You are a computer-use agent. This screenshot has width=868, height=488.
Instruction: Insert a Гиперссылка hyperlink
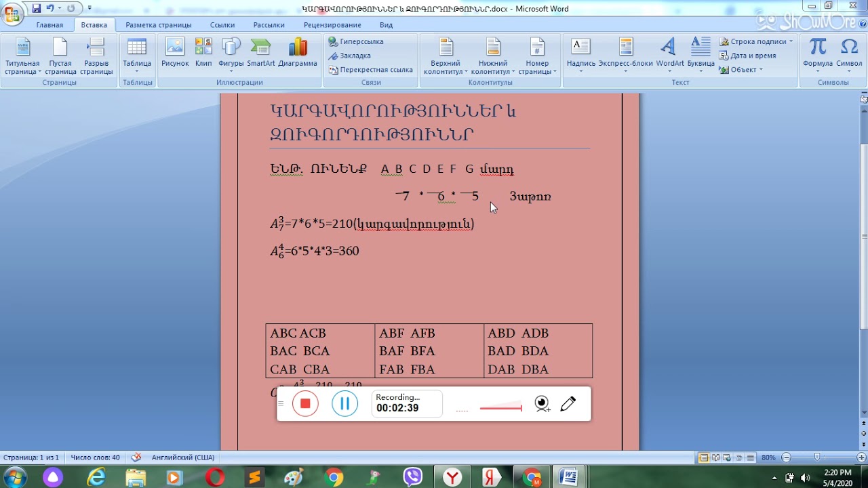[x=356, y=41]
